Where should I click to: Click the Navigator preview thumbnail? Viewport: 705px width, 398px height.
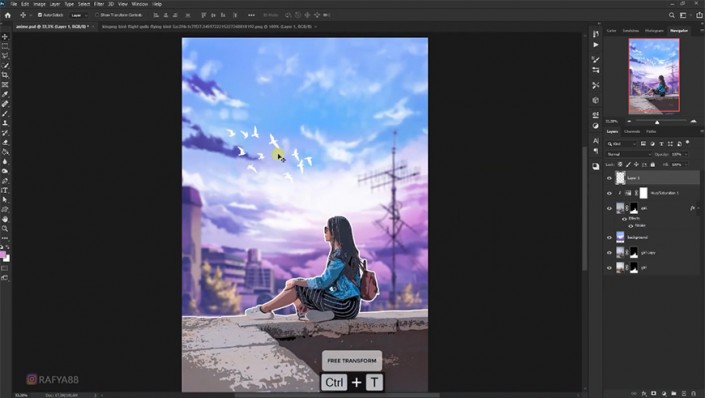pos(654,76)
